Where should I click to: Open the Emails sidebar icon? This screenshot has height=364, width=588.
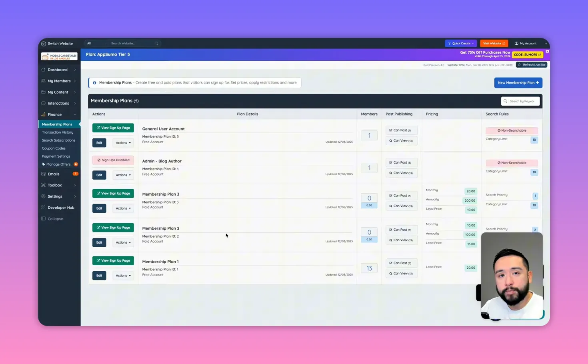click(43, 174)
